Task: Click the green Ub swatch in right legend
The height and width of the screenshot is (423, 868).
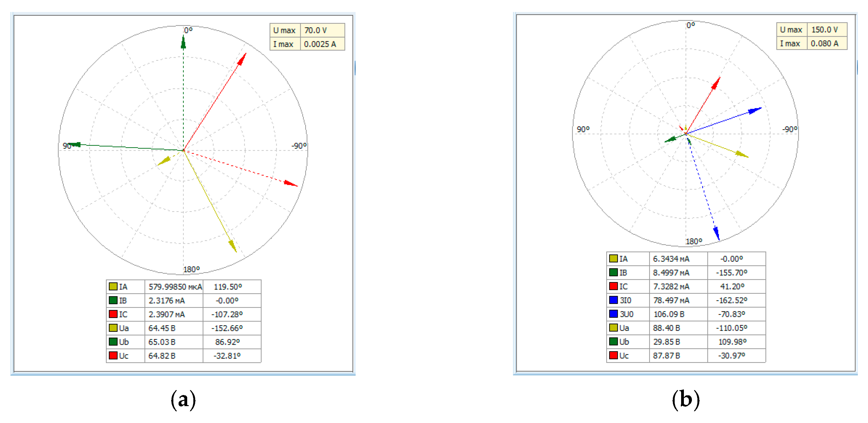Action: 613,341
